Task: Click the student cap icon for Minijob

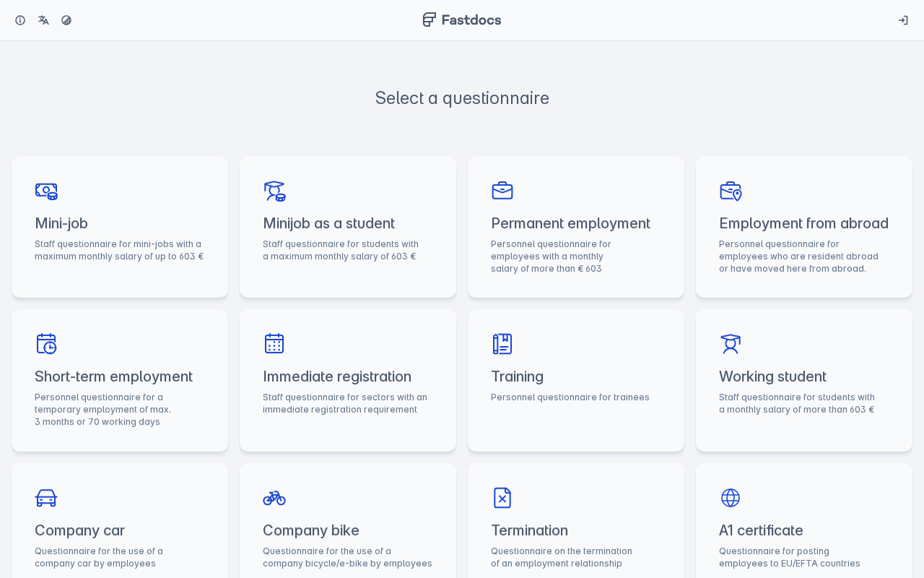Action: [274, 191]
